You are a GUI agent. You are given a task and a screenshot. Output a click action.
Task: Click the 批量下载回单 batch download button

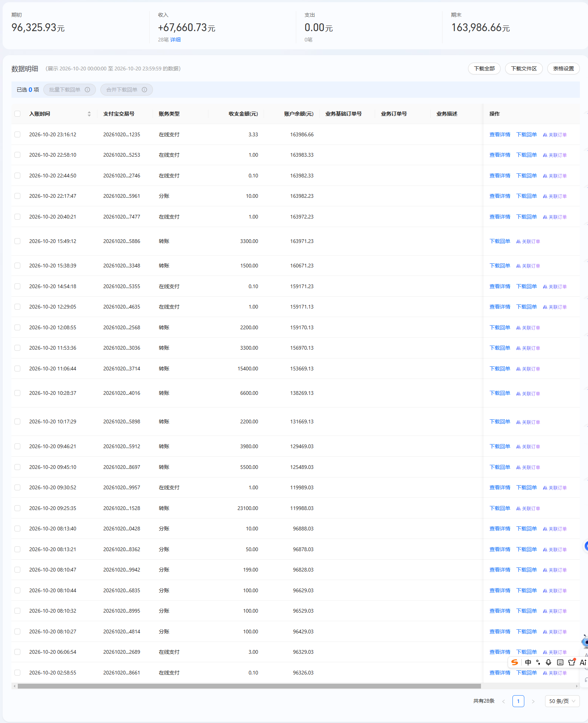point(70,90)
